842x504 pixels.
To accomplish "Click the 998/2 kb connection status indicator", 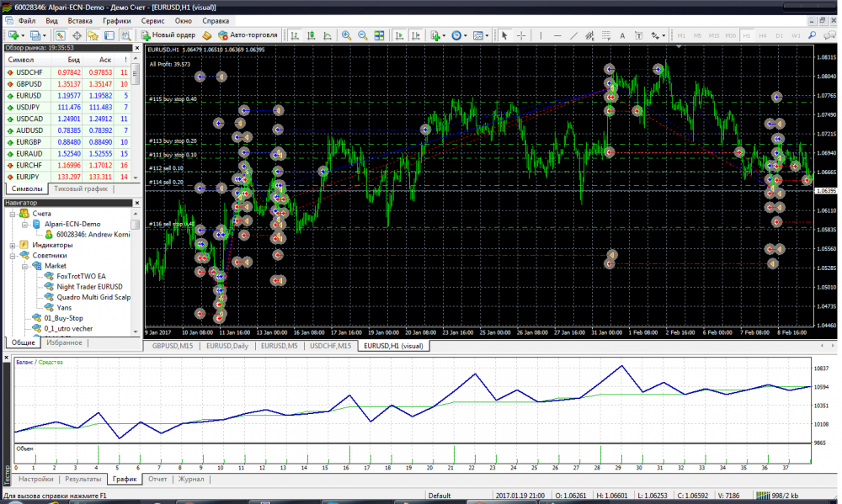I will click(x=779, y=496).
